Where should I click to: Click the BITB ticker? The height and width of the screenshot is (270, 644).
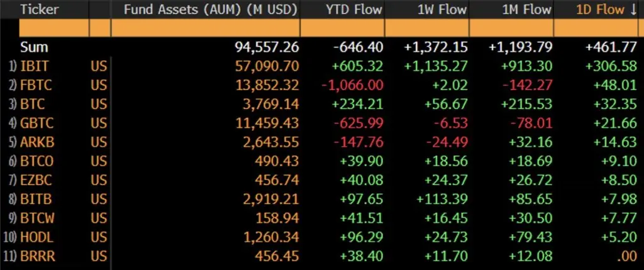tap(36, 199)
